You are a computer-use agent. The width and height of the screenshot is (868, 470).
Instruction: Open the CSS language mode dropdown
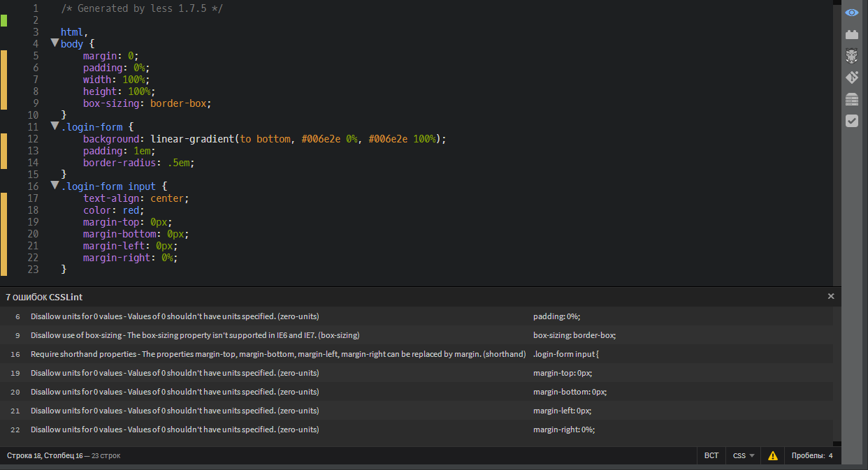[743, 456]
